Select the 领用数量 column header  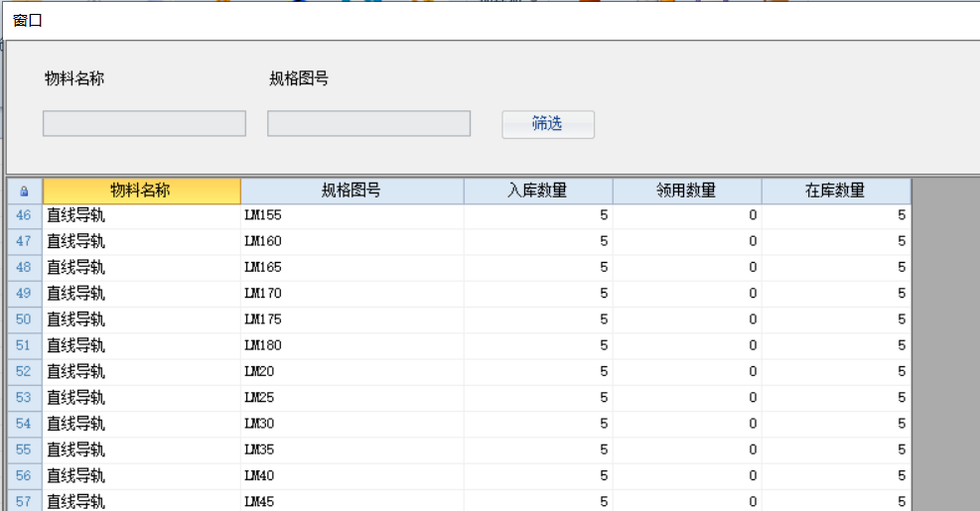click(x=686, y=191)
